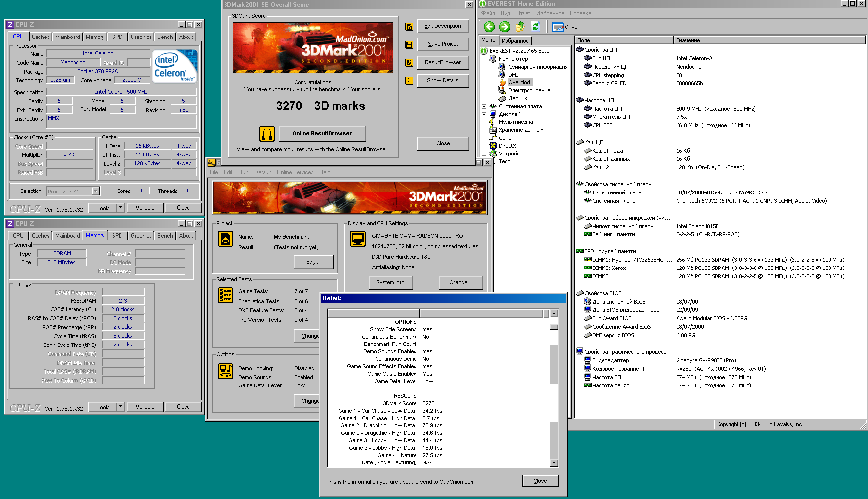Click the Edit Description pencil icon
The width and height of the screenshot is (868, 499).
pyautogui.click(x=409, y=27)
